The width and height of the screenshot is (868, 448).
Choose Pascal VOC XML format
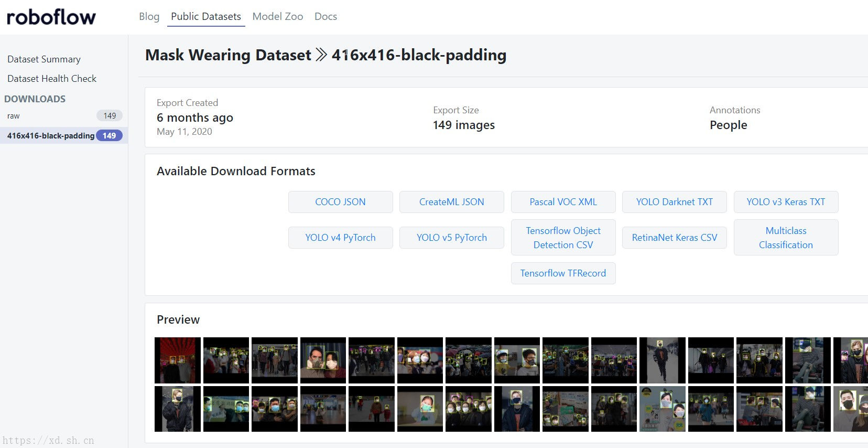tap(563, 202)
